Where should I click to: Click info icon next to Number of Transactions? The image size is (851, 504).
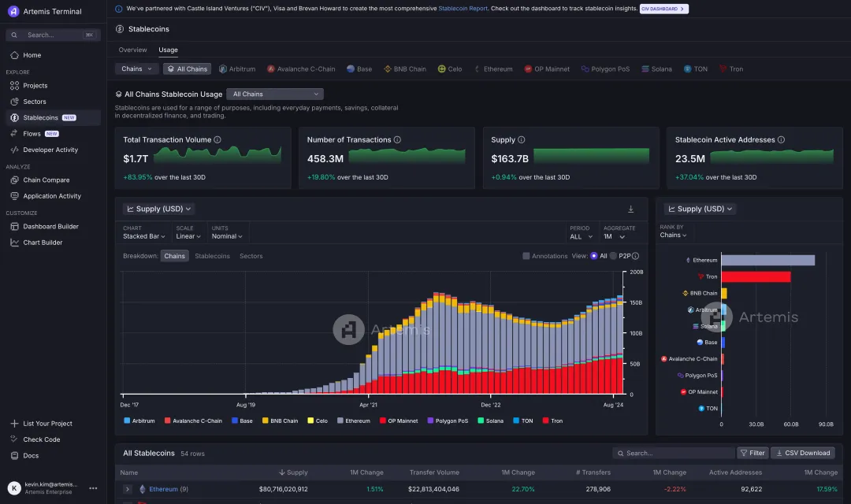(x=397, y=140)
